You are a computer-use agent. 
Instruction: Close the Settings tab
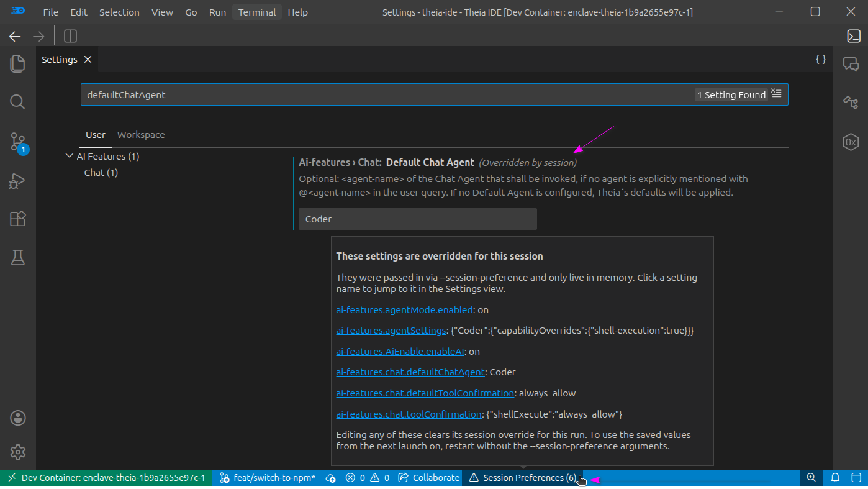88,60
